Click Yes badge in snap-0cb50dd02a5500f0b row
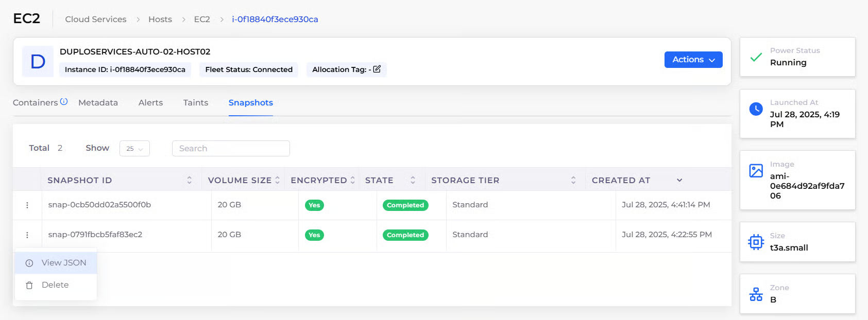Viewport: 868px width, 320px height. coord(314,205)
